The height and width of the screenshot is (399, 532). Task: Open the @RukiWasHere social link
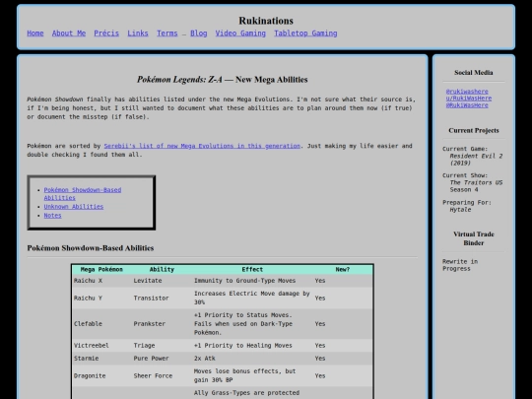[x=467, y=105]
